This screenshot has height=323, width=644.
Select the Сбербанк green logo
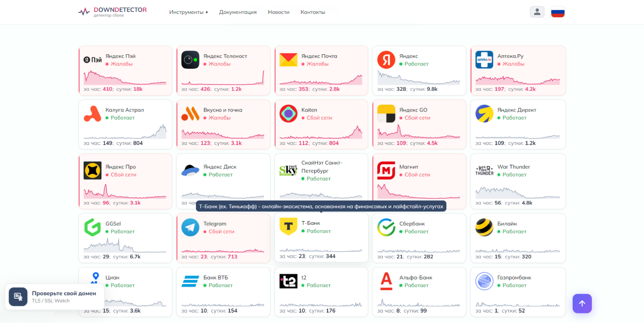386,227
